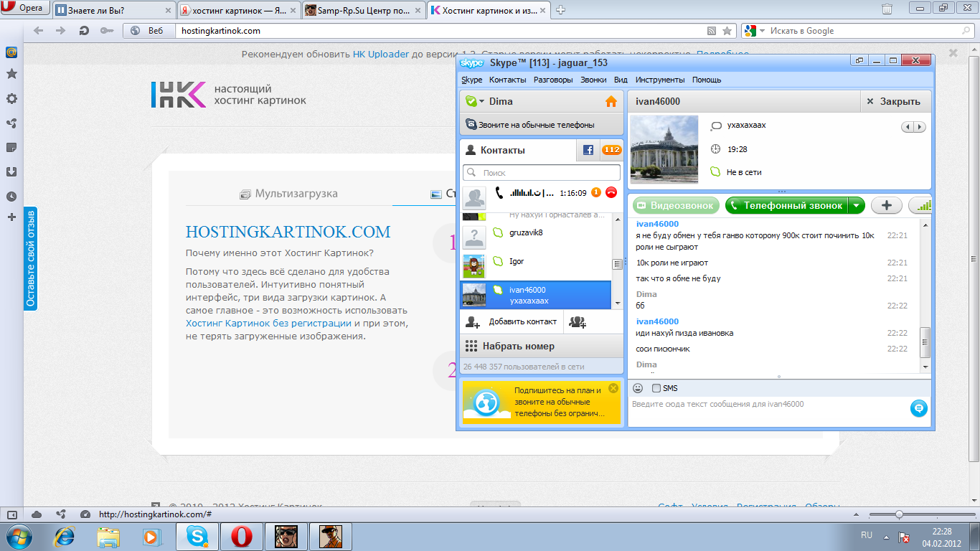Open Инструменты menu in Skype
980x551 pixels.
click(x=660, y=80)
